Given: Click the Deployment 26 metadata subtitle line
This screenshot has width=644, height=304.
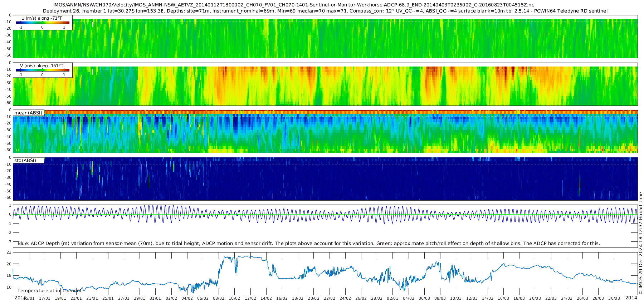Looking at the screenshot, I should 325,11.
